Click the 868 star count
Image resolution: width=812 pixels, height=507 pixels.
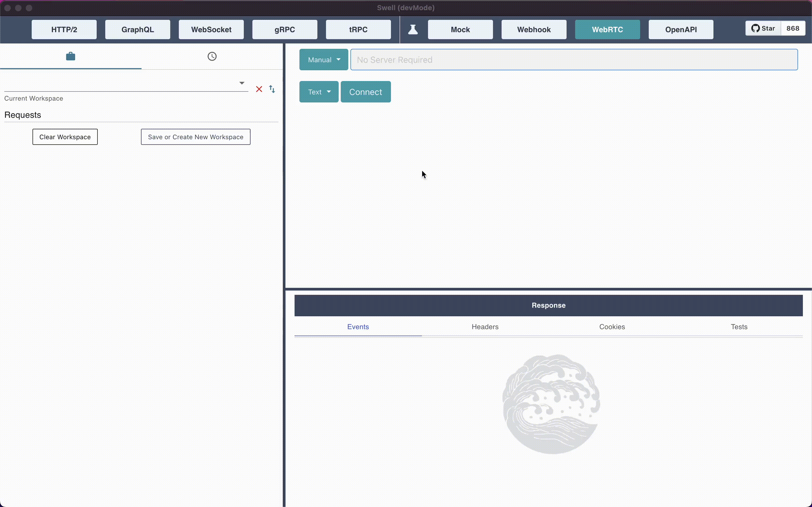[x=793, y=28]
